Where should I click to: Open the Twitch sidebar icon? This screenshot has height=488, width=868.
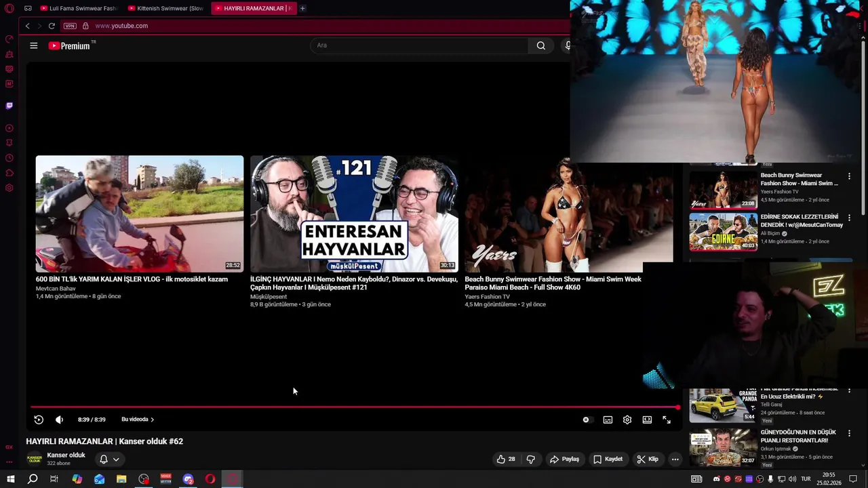coord(9,106)
